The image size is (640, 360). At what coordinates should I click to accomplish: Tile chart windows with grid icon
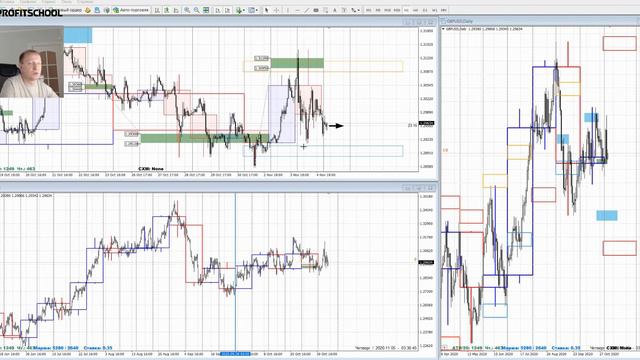click(206, 10)
